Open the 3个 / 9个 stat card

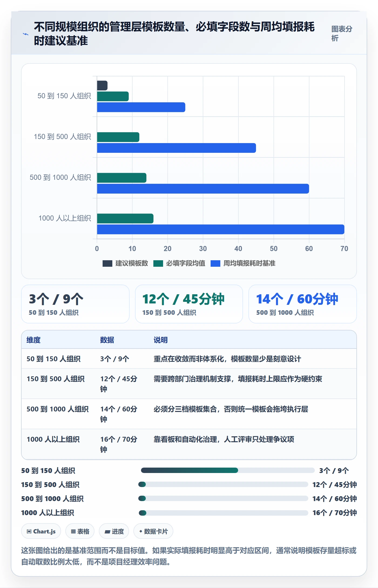pos(75,304)
